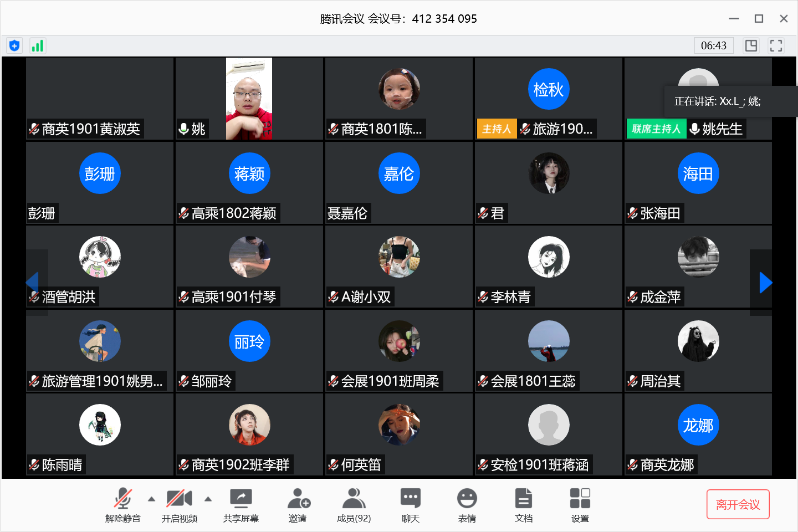Click the 06:43 meeting timer
Screen dimensions: 798x532
tap(713, 45)
